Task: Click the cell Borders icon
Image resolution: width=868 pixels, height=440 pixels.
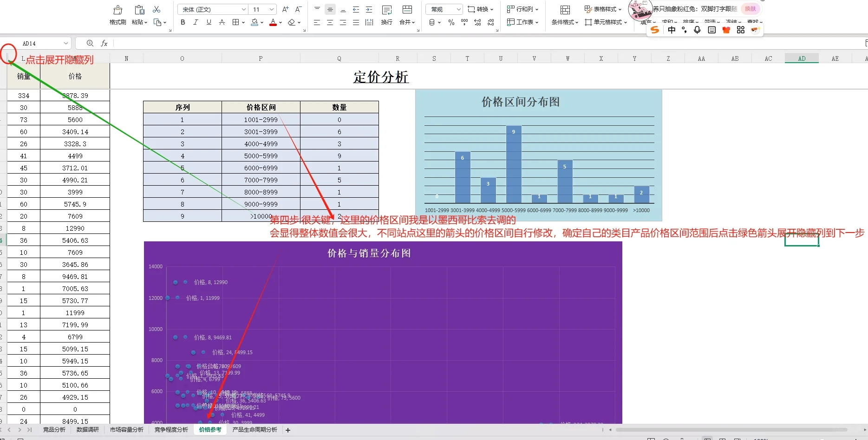Action: [x=236, y=22]
